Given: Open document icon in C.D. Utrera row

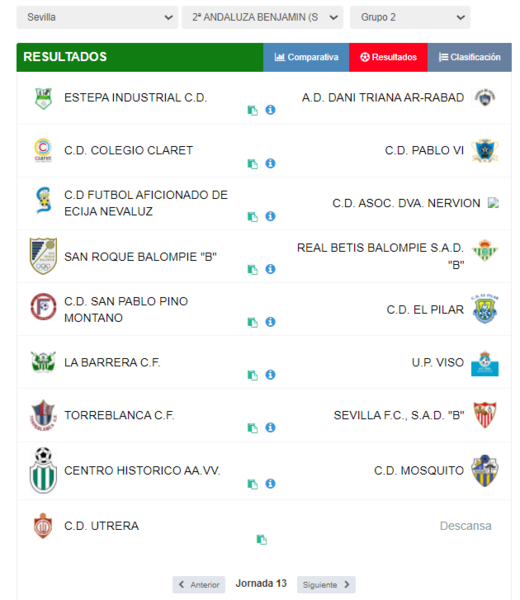Looking at the screenshot, I should click(x=261, y=540).
